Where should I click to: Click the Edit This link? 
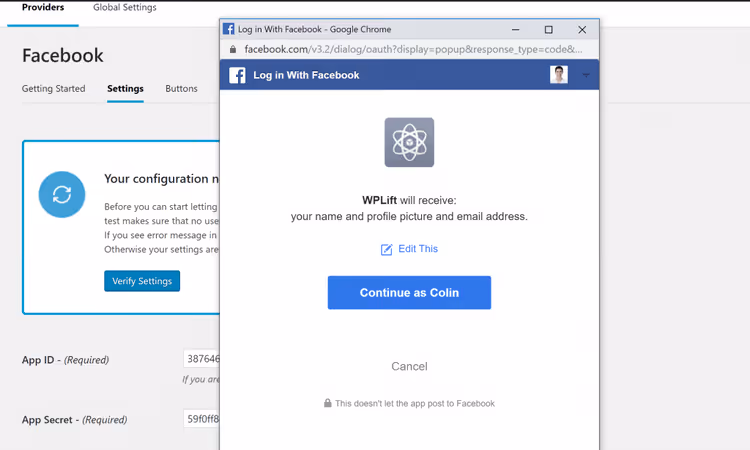click(418, 249)
